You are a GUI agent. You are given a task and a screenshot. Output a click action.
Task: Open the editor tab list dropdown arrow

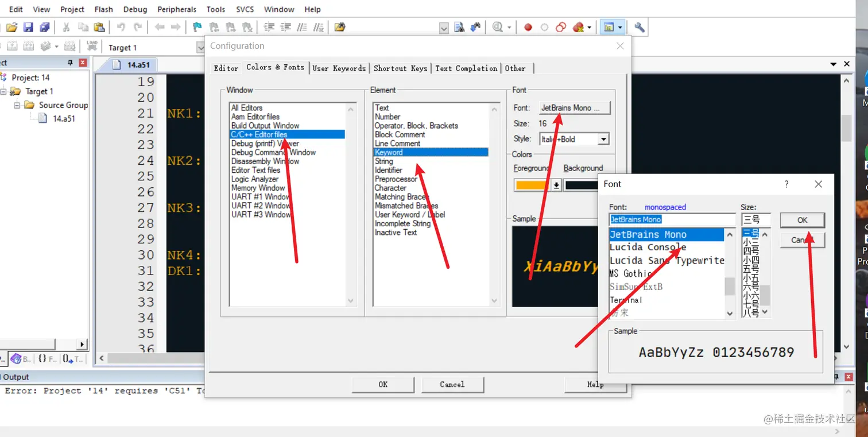[833, 64]
